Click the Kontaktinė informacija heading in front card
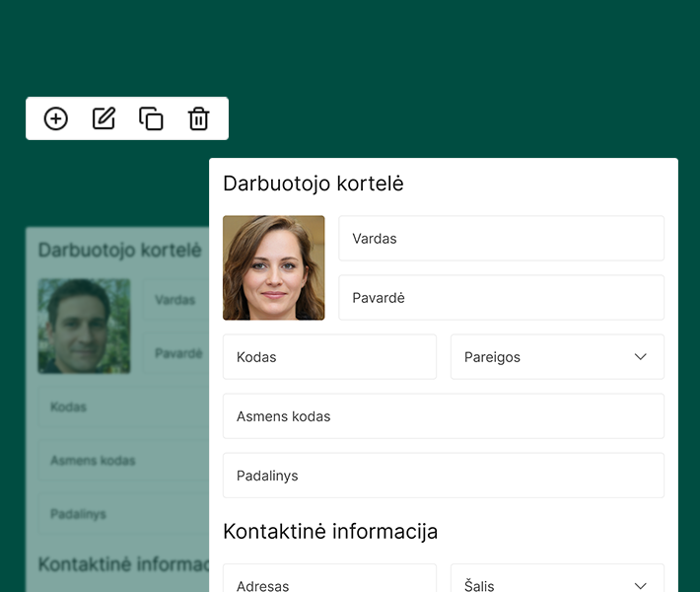This screenshot has width=700, height=592. [x=330, y=532]
